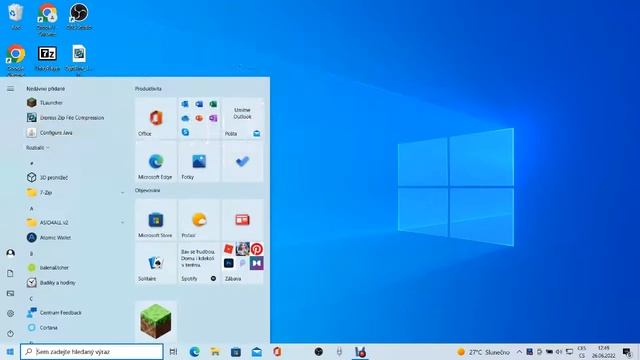
Task: Open the small Outlook tile in Office folder
Action: pyautogui.click(x=185, y=104)
